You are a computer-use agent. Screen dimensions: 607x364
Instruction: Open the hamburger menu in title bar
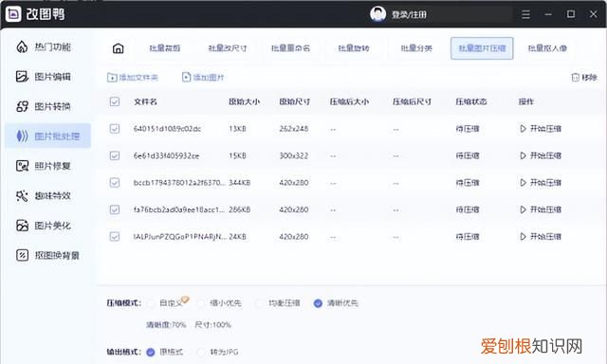coord(525,15)
